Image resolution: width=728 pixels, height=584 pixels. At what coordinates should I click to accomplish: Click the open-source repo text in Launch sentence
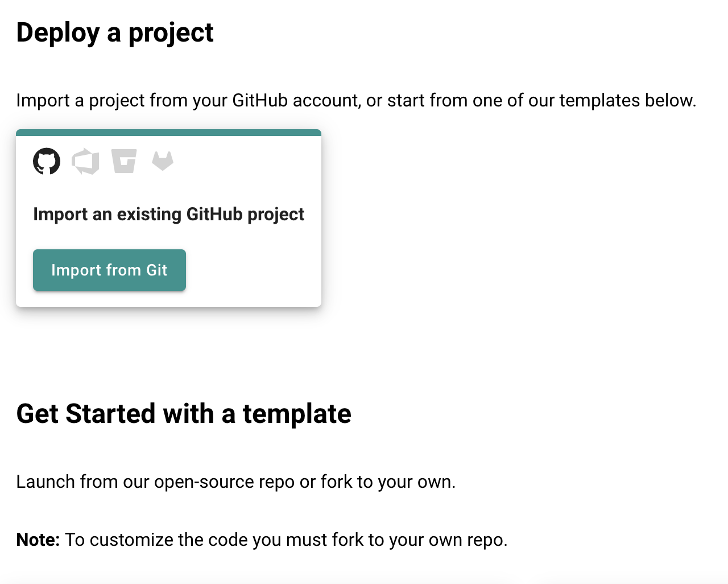pos(225,482)
